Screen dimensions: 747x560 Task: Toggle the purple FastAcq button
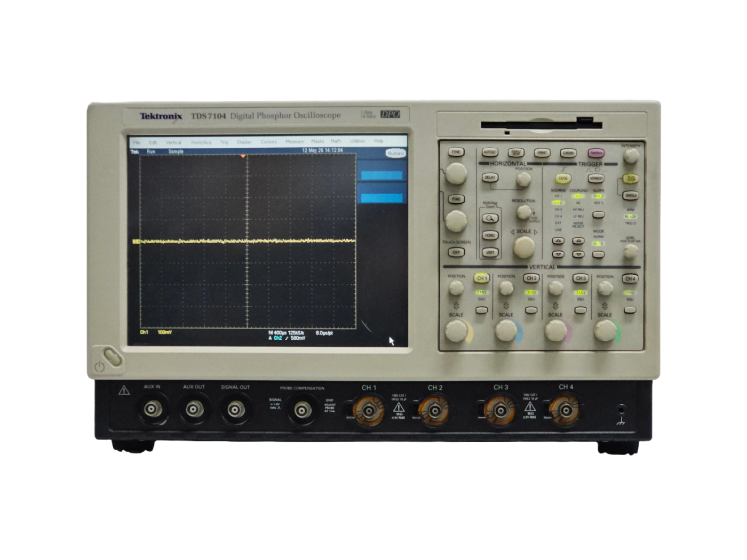[x=596, y=154]
